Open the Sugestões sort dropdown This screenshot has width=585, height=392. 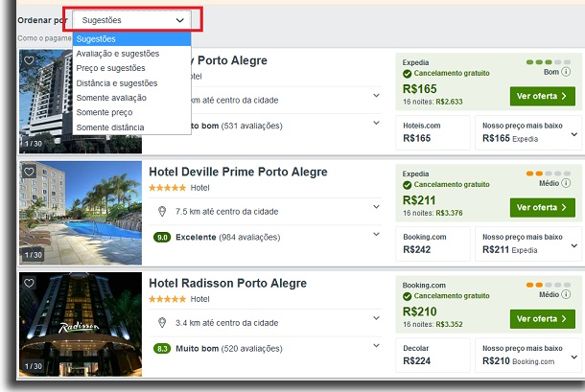coord(131,20)
